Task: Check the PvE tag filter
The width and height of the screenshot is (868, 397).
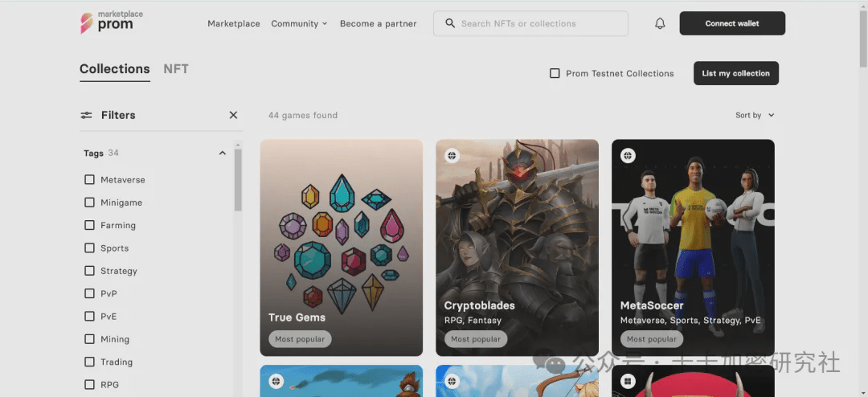Action: (89, 316)
